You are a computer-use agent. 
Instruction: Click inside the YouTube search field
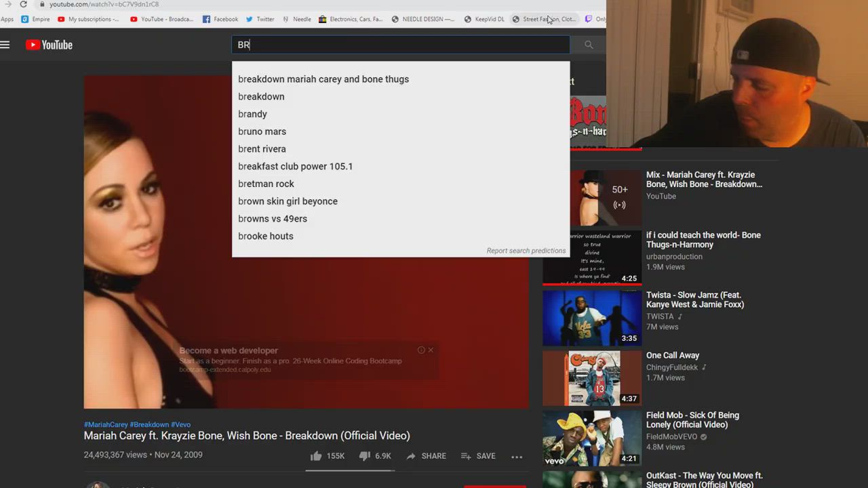coord(400,45)
